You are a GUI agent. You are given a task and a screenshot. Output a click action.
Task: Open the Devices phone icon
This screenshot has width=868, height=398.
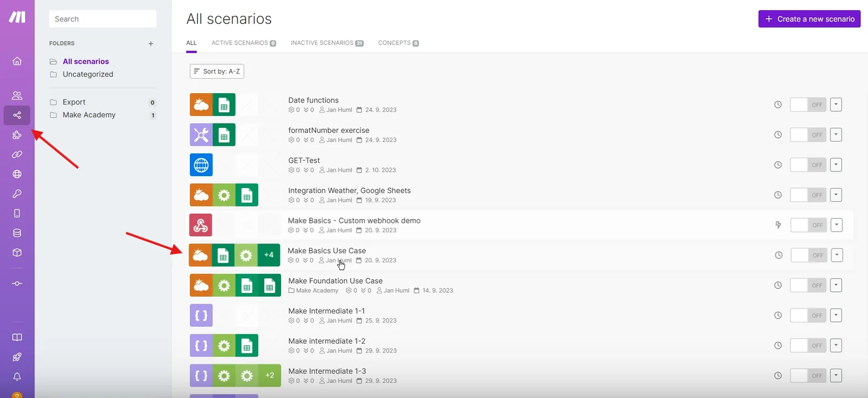[x=17, y=213]
